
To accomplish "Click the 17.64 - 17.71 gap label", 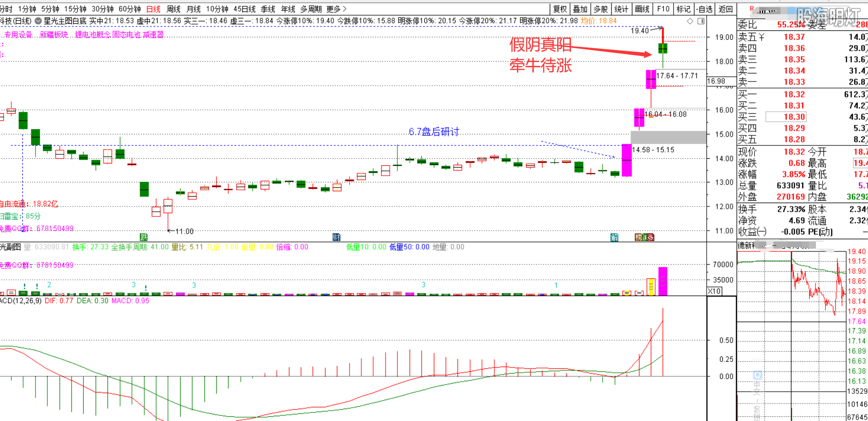I will tap(677, 76).
